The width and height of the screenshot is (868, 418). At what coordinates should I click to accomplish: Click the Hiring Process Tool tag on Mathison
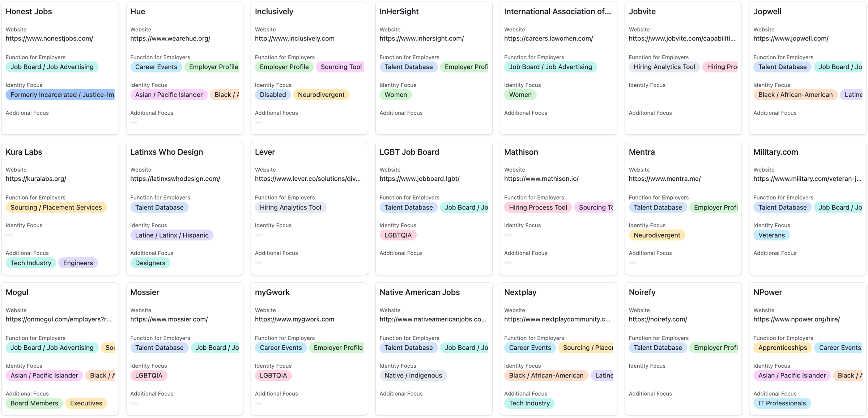(538, 207)
